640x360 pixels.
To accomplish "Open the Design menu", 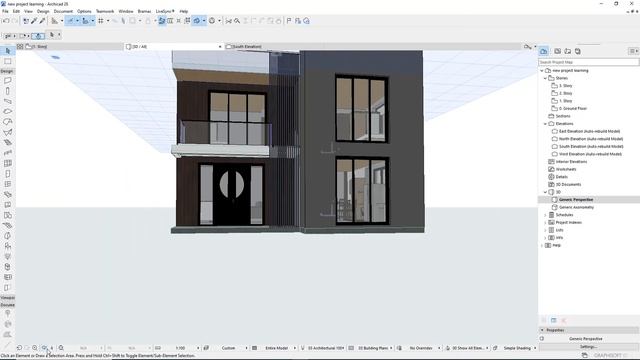I will coord(43,11).
